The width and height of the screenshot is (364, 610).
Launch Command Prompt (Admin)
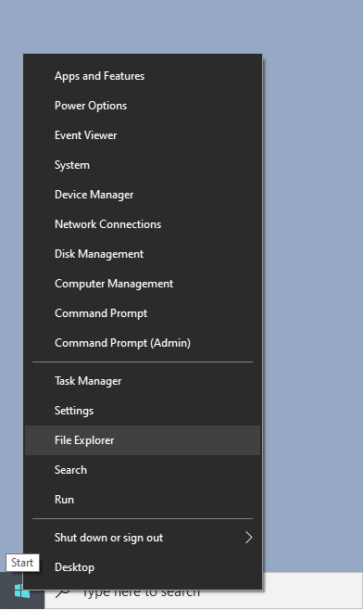point(143,343)
